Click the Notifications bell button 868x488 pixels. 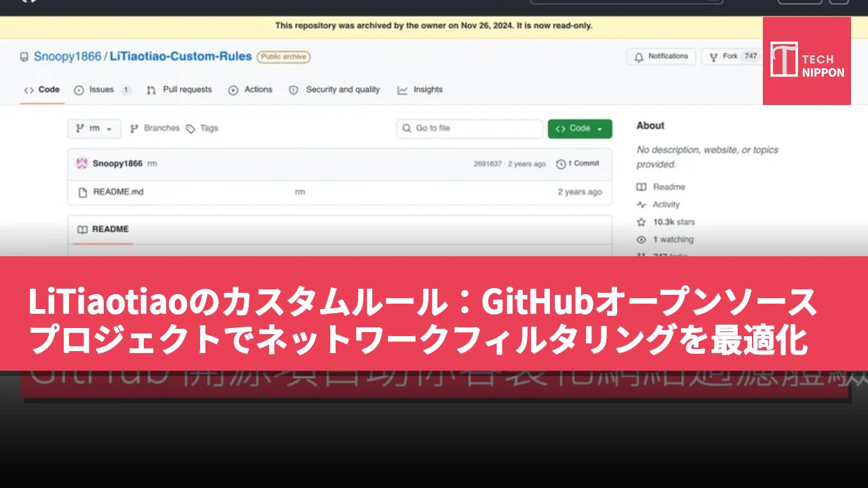[x=661, y=56]
